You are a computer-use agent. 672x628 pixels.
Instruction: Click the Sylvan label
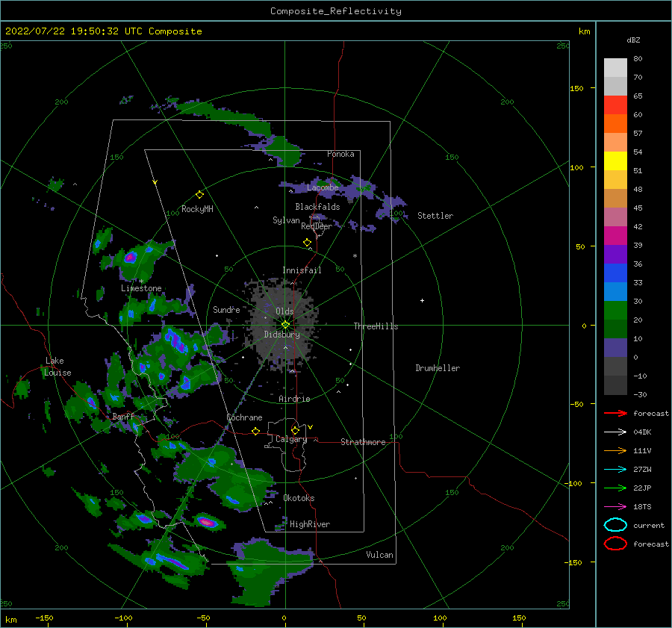(286, 220)
